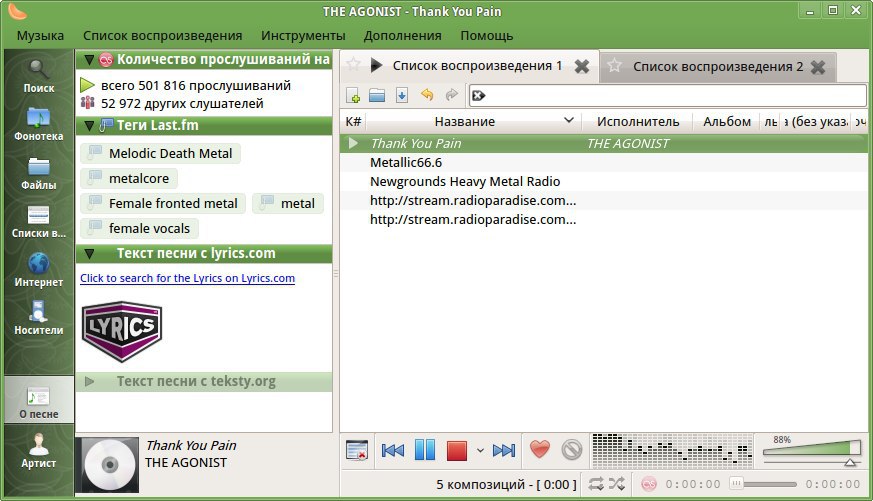Create a new playlist with the plus-page icon
The image size is (873, 501).
point(353,95)
